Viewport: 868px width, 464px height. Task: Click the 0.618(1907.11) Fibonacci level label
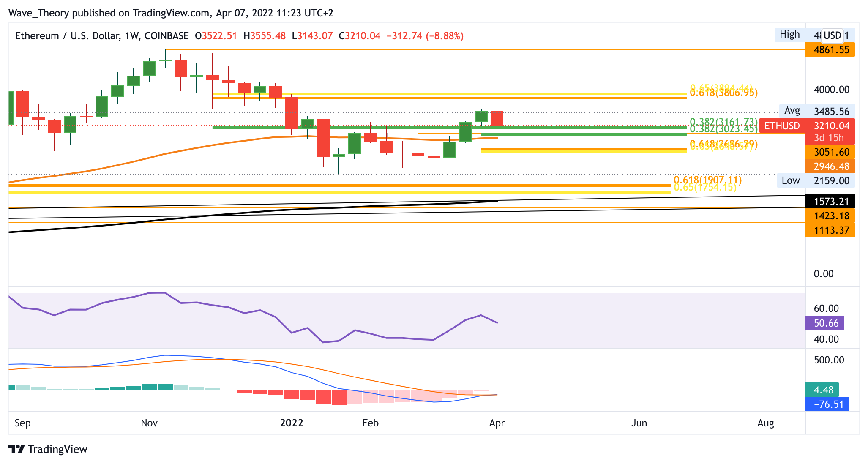click(707, 180)
